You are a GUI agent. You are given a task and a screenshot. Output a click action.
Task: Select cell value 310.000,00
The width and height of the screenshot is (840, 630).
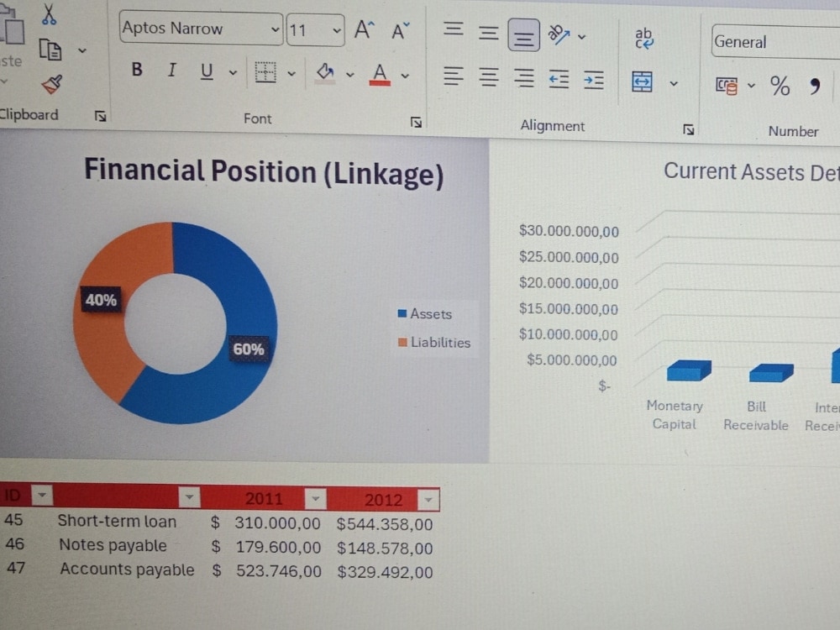pyautogui.click(x=277, y=523)
